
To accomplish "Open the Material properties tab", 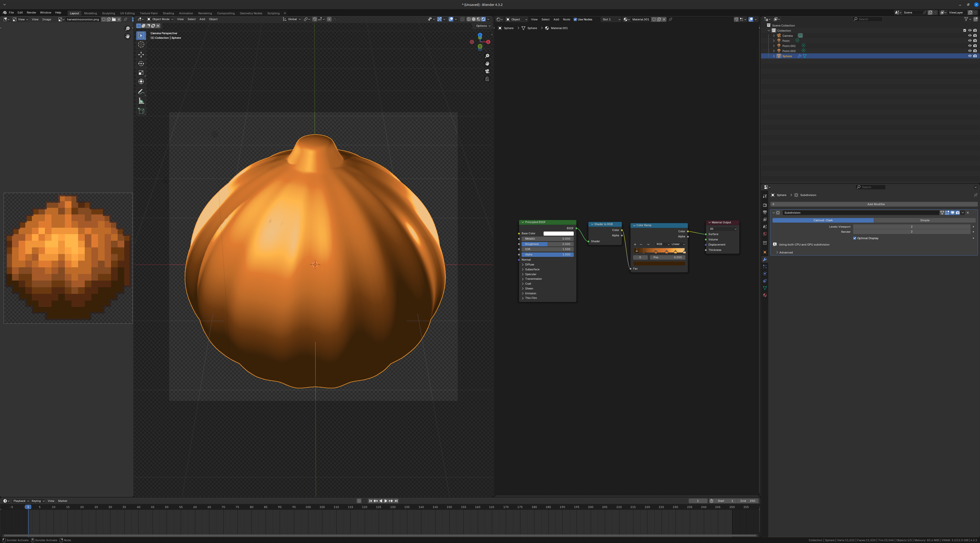I will coord(765,295).
